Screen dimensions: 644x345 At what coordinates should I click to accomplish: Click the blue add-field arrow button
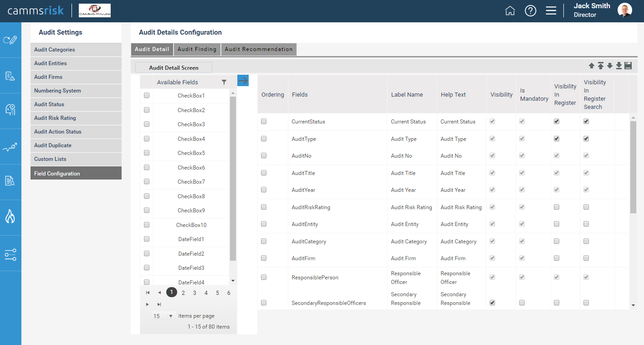[x=243, y=81]
